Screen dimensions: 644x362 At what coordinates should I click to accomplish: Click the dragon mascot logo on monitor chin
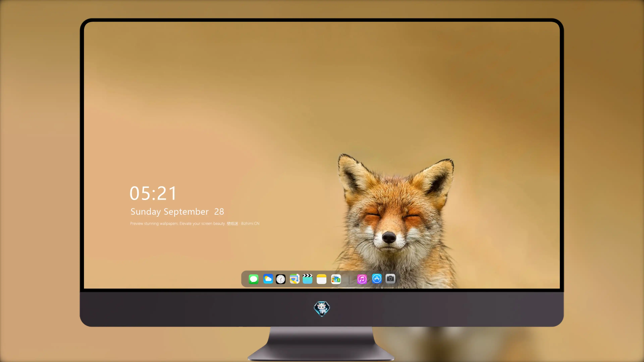(322, 309)
